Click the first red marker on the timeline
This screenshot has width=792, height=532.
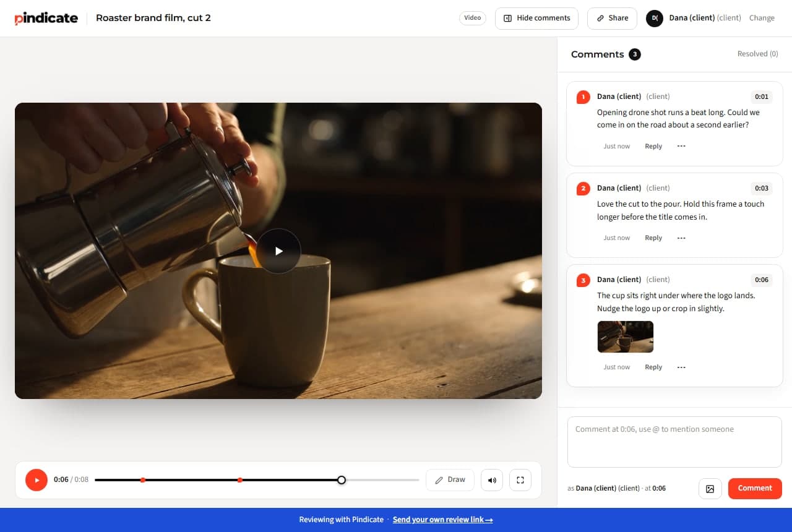[143, 480]
